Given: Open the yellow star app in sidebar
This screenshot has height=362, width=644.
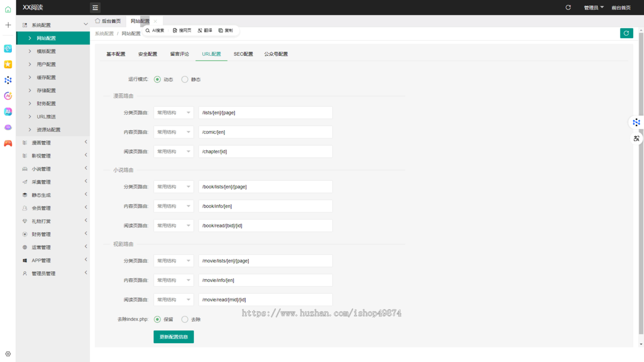Looking at the screenshot, I should pos(8,64).
